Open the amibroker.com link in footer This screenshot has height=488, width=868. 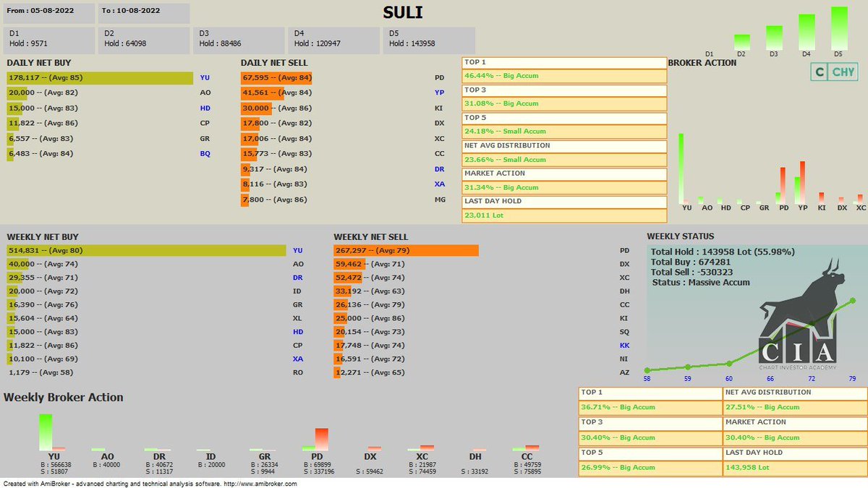click(260, 484)
